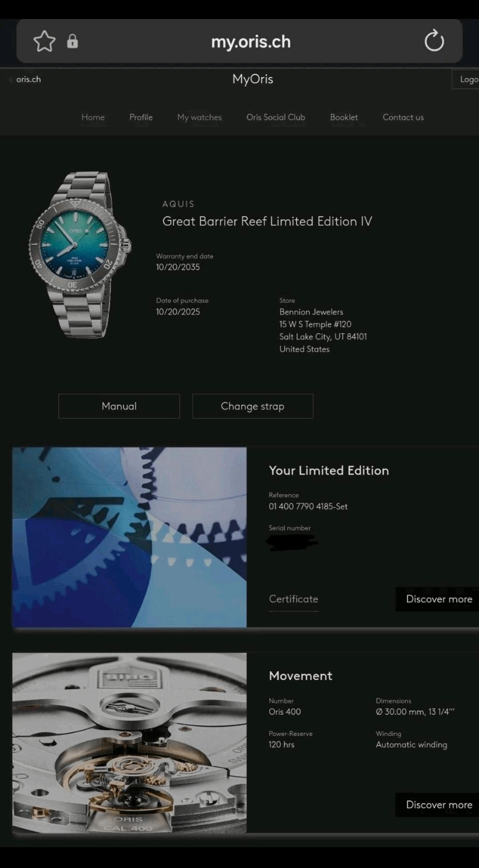Open the Profile menu item
The width and height of the screenshot is (479, 868).
141,117
